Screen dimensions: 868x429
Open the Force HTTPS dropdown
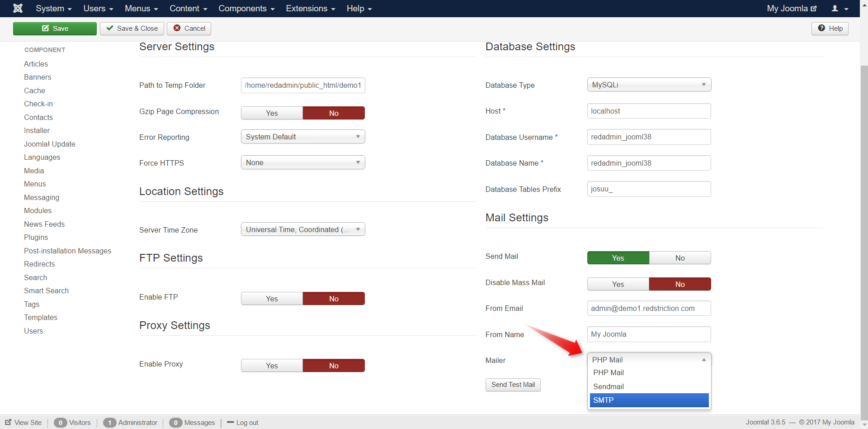point(303,162)
